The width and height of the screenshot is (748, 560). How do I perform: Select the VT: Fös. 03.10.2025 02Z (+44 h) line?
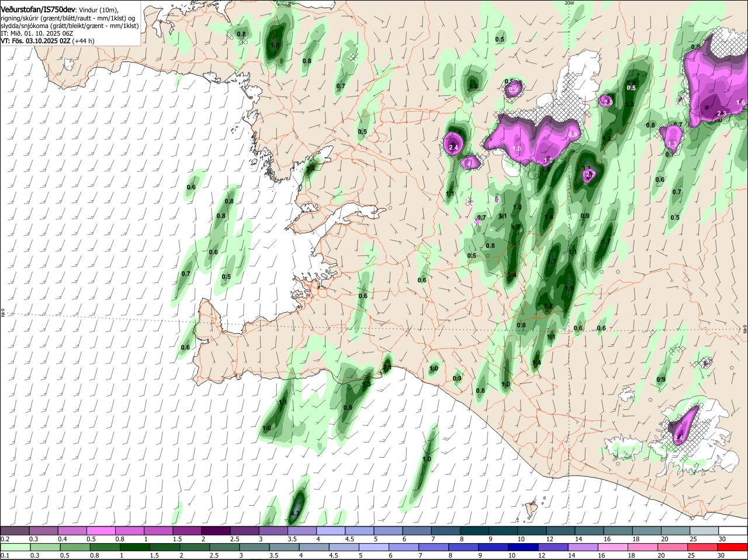pyautogui.click(x=47, y=41)
